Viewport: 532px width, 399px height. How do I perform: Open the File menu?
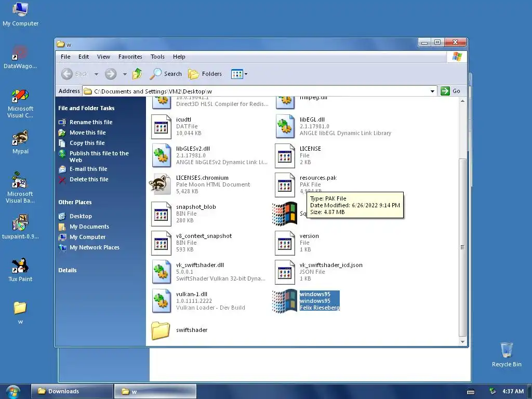click(x=65, y=57)
